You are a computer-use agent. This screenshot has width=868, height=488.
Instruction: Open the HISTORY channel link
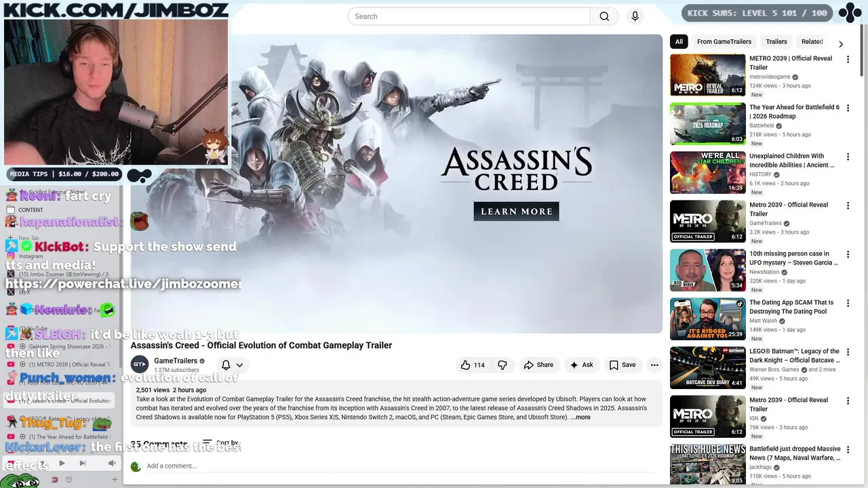point(760,175)
